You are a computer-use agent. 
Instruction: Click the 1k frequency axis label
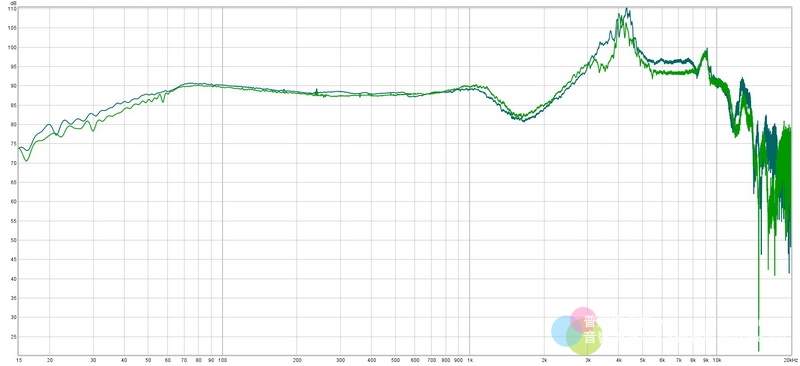pos(469,360)
